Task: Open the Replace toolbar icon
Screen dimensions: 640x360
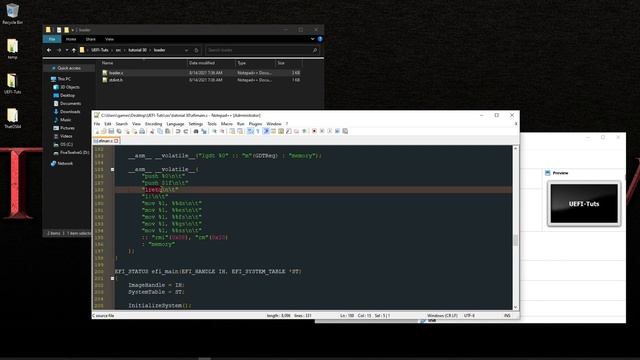Action: [x=204, y=131]
